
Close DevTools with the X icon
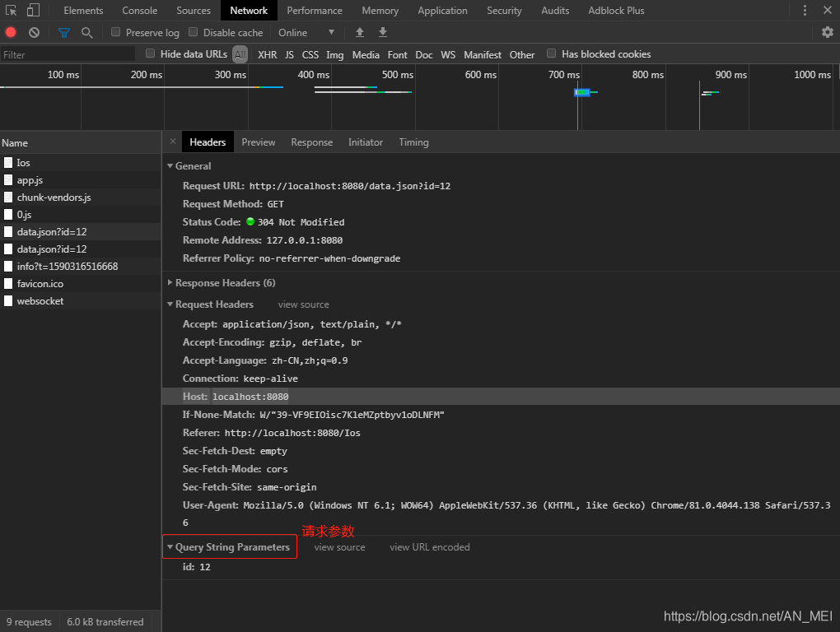coord(828,10)
